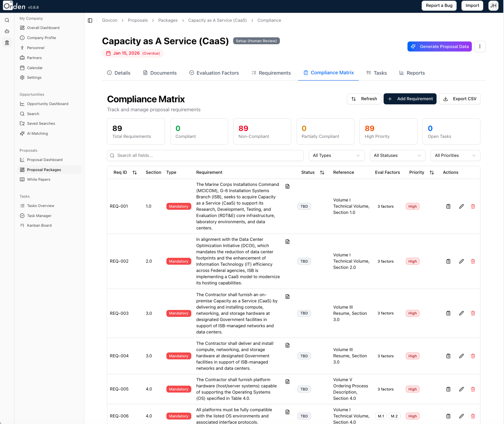Click the document icon beside REQ-004's requirement text
This screenshot has width=504, height=424.
click(287, 345)
